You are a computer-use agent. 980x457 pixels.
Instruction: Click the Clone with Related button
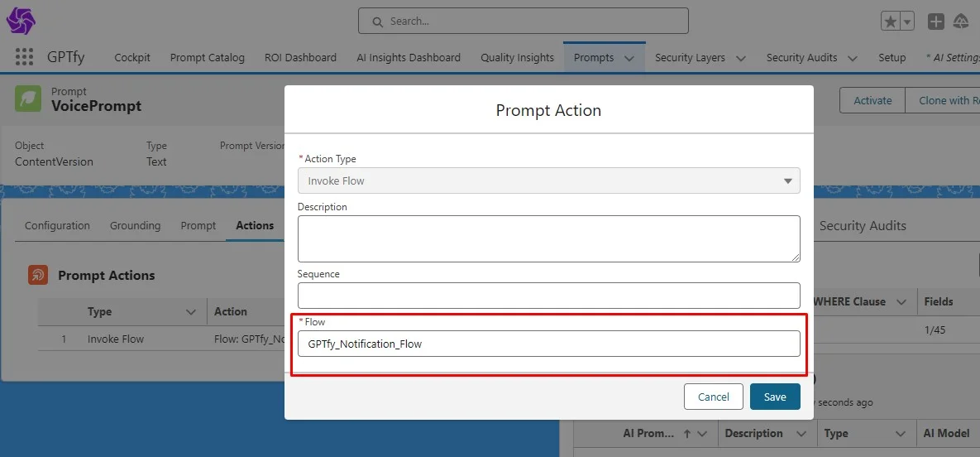click(943, 100)
